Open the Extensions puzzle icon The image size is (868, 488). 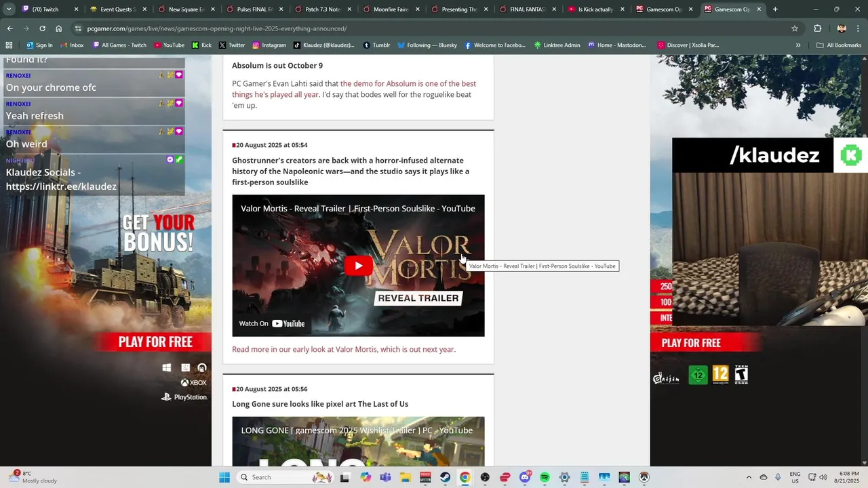point(817,28)
